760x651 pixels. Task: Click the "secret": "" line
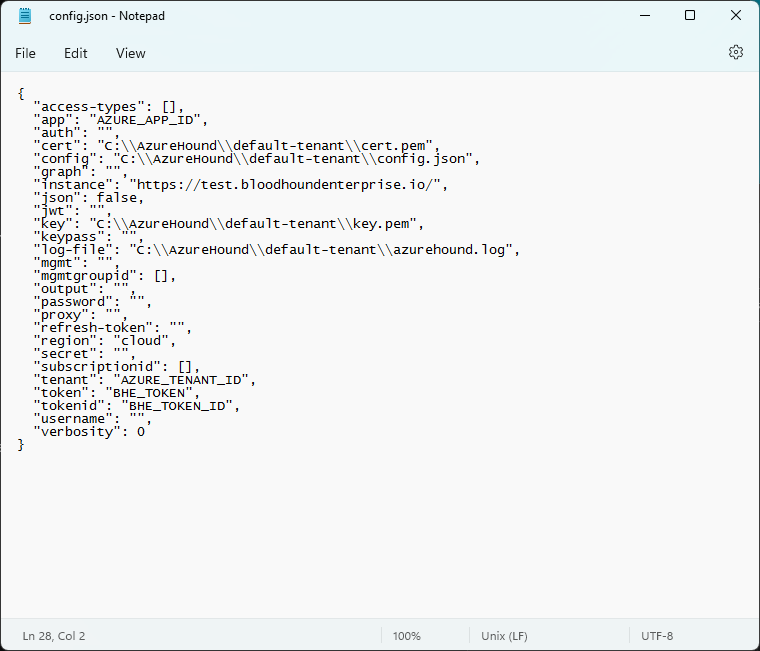tap(85, 354)
